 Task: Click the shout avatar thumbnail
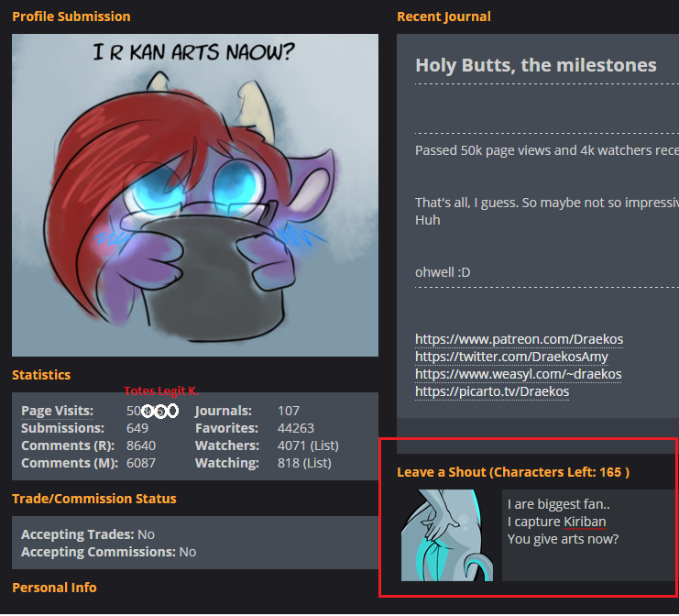[x=447, y=535]
